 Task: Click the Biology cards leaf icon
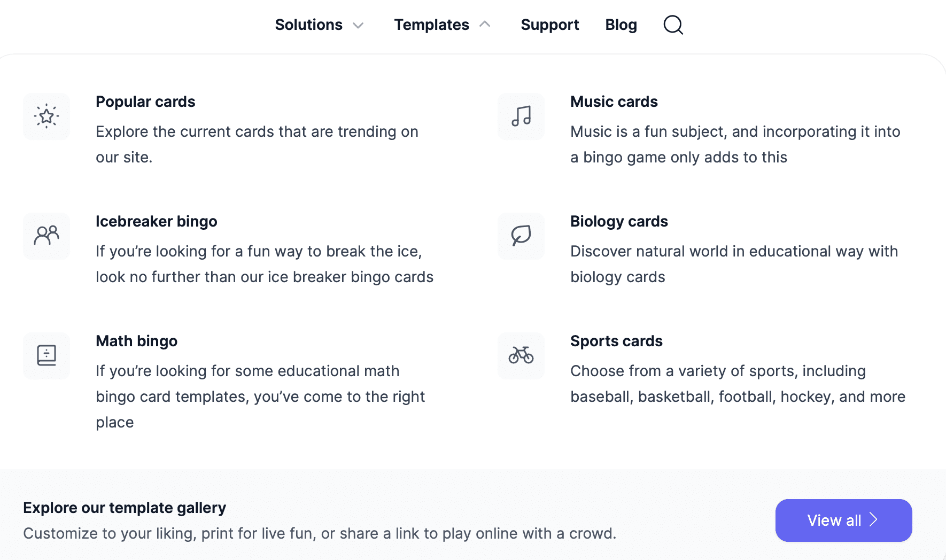click(x=521, y=236)
